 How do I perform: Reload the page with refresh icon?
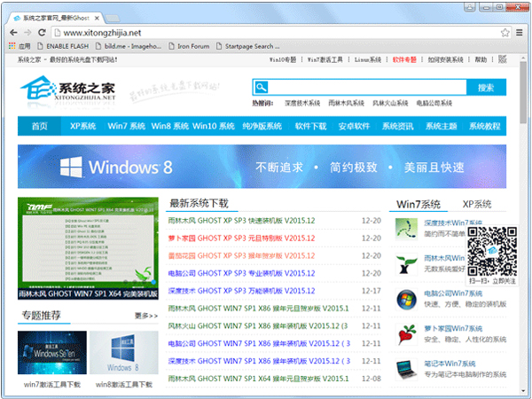tap(42, 33)
